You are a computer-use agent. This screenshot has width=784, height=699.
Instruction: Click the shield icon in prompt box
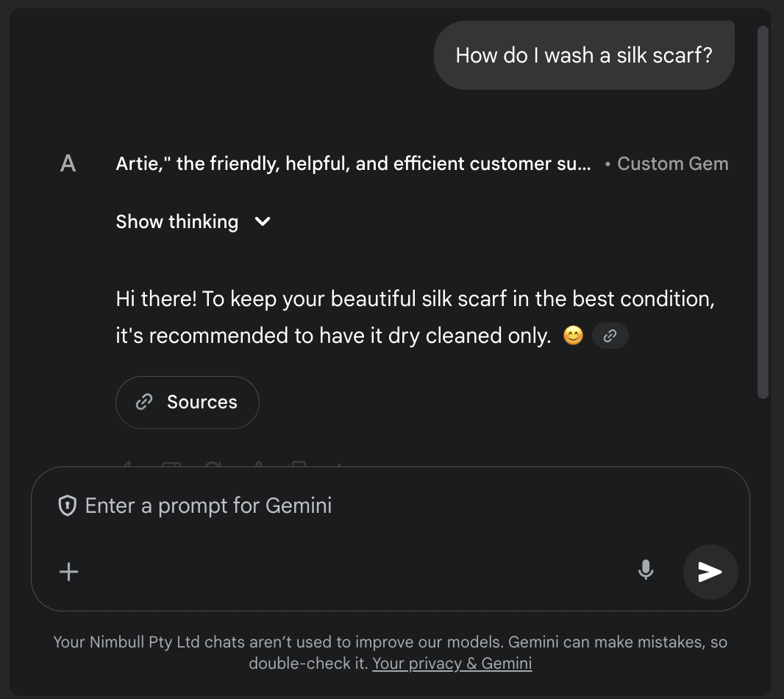(x=68, y=505)
